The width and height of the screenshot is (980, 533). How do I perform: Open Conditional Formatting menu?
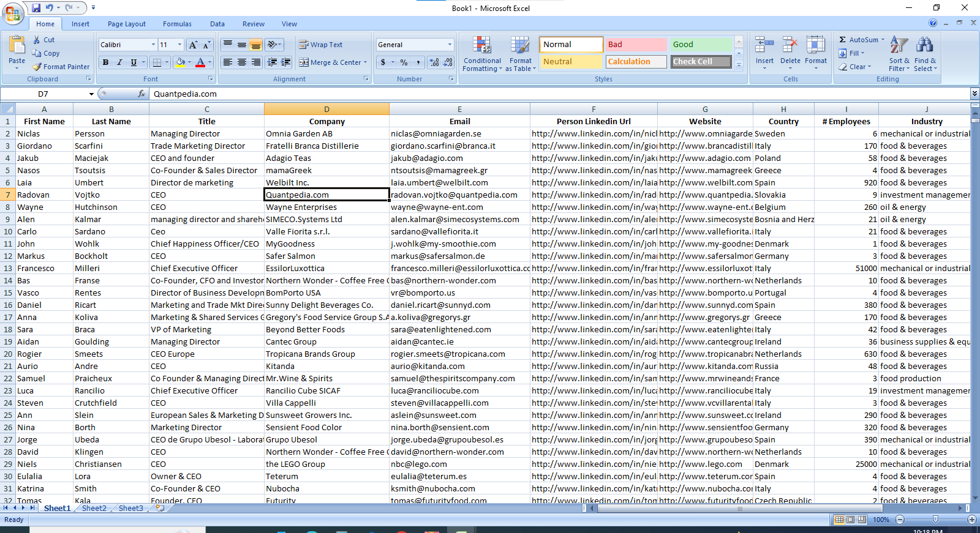coord(482,54)
